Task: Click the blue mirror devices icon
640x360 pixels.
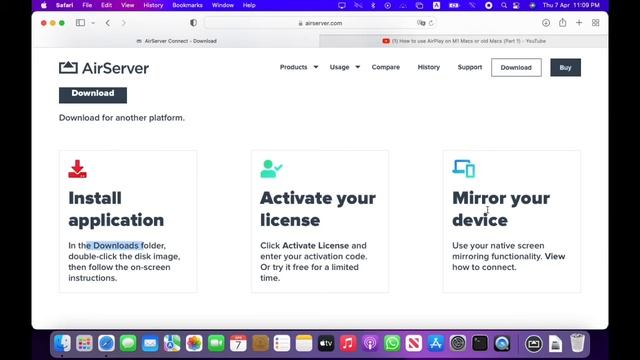Action: click(x=464, y=169)
